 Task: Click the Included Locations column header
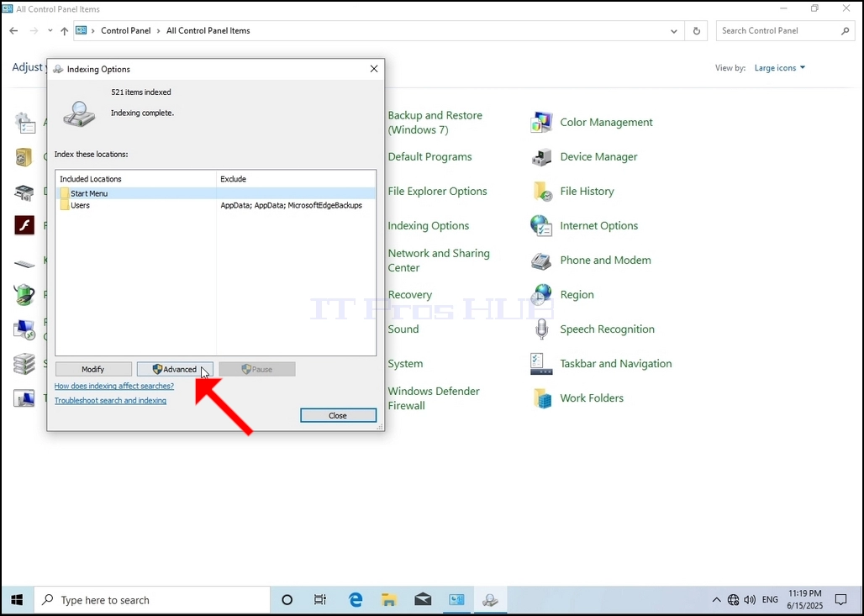point(135,179)
